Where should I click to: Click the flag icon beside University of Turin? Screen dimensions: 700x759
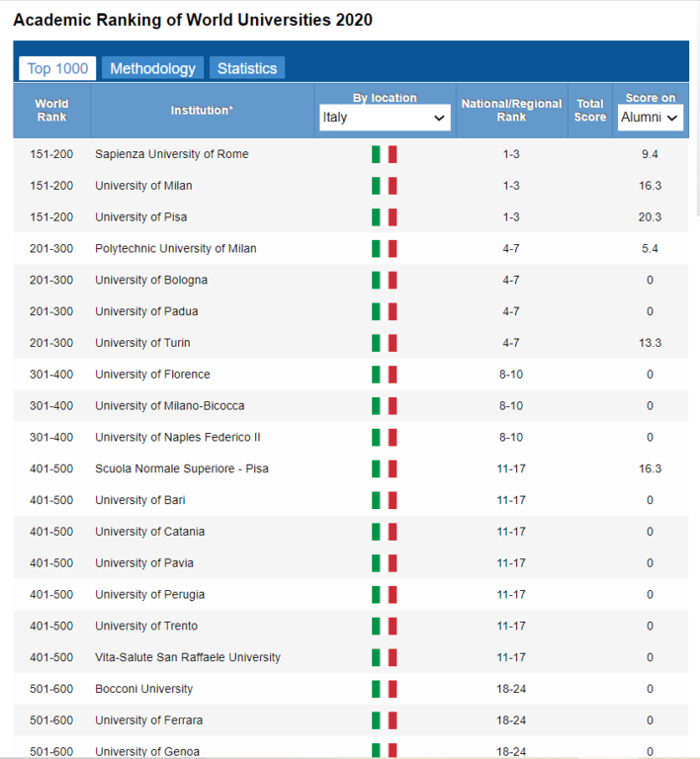[385, 343]
